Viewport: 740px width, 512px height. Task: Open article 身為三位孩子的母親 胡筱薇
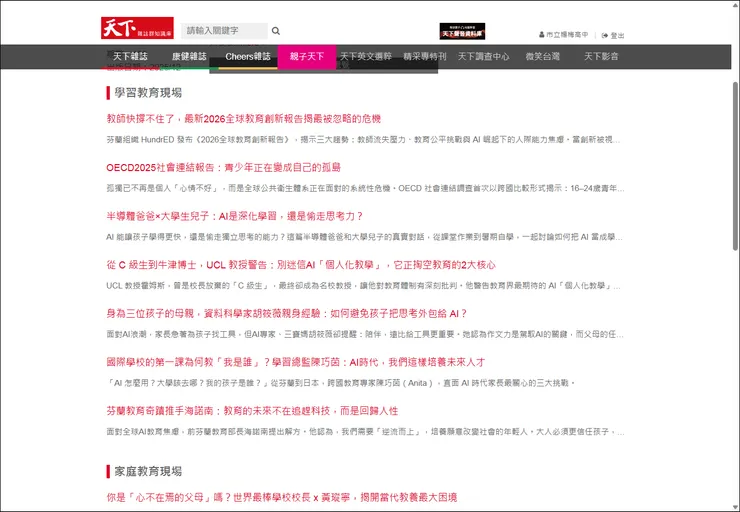[287, 313]
